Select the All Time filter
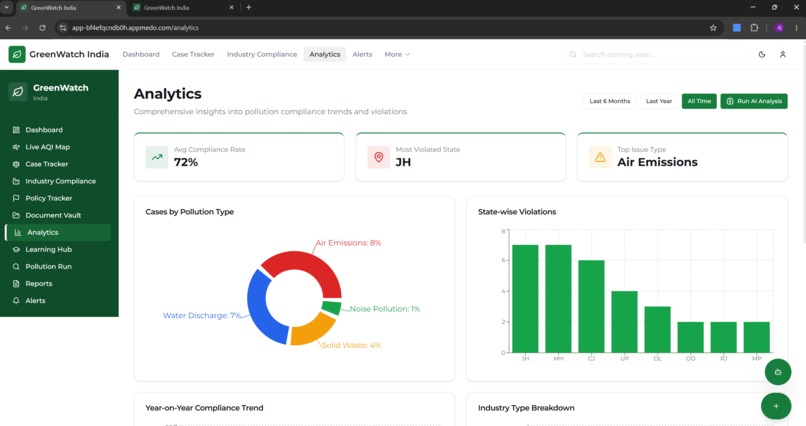The width and height of the screenshot is (806, 426). coord(699,101)
